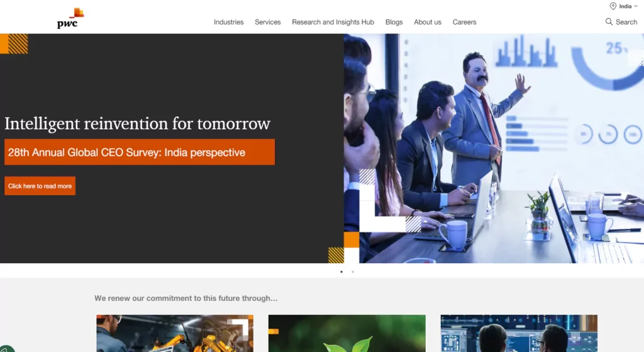Click the hero image of the presenter meeting

[x=494, y=148]
